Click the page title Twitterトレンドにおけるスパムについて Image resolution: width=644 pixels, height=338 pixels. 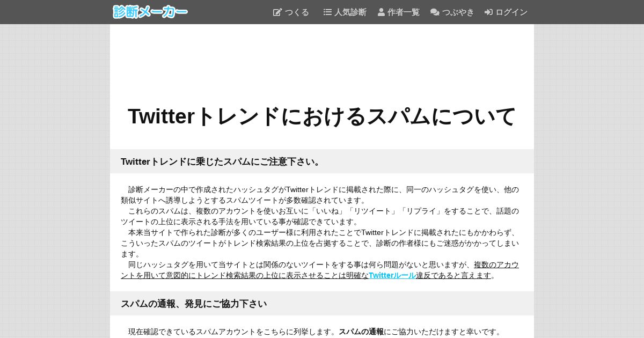pos(322,116)
